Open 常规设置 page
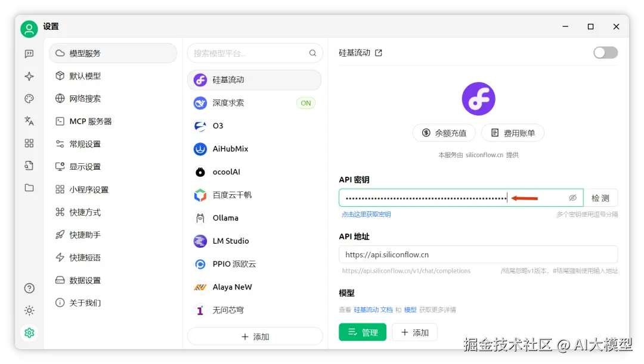The image size is (644, 364). 113,144
